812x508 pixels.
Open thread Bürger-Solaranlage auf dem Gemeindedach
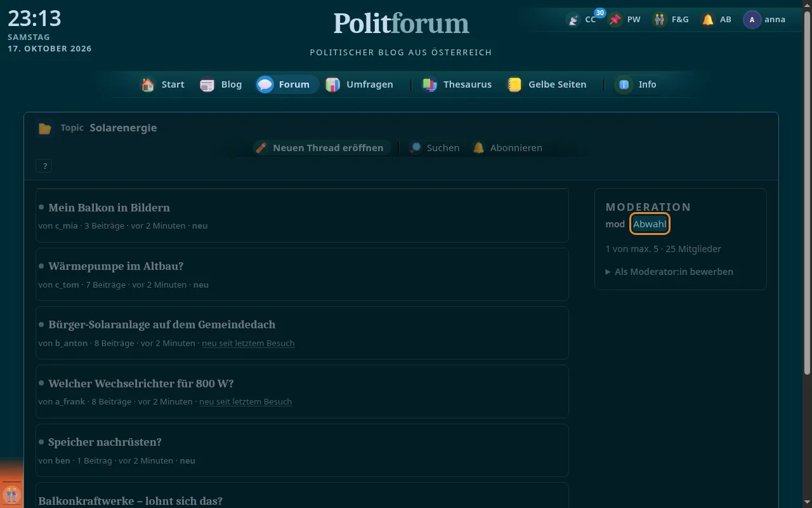click(x=162, y=324)
